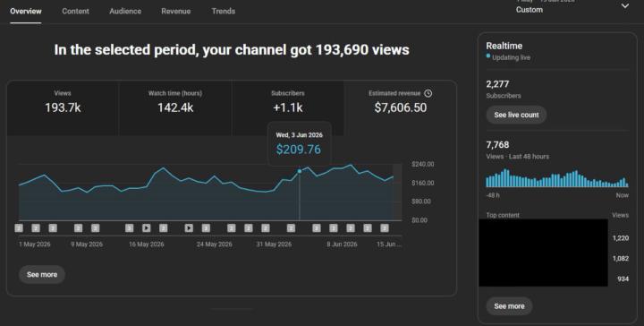Click the 7,768 views count
Screen dimensions: 644x326
click(x=497, y=145)
